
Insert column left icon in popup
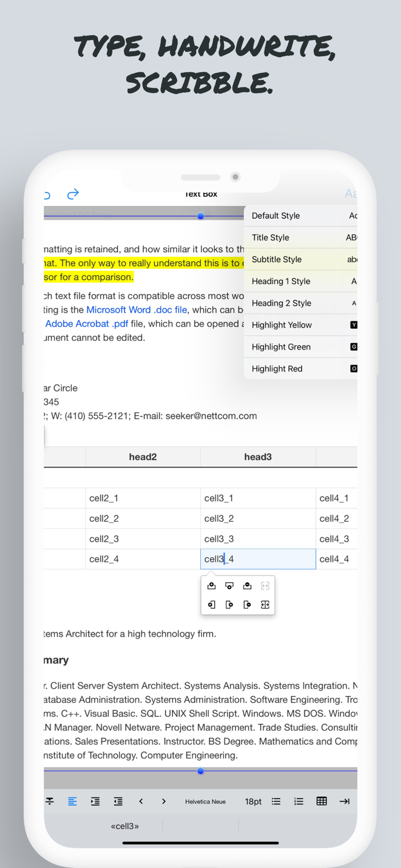tap(212, 604)
